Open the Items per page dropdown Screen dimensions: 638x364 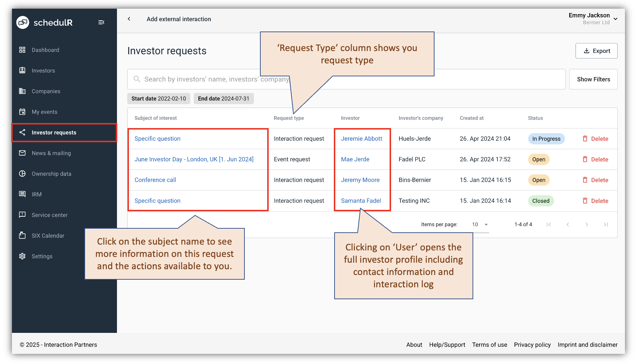[x=479, y=224]
